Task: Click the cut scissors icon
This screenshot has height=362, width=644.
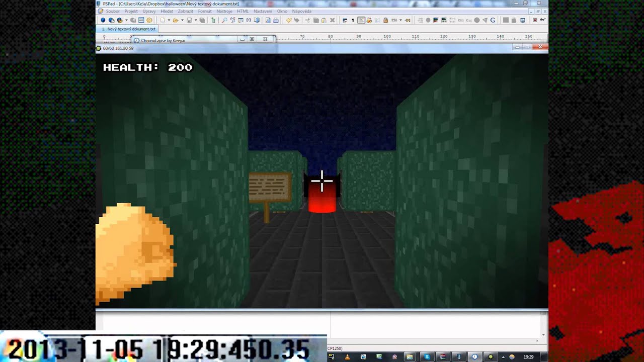Action: click(x=308, y=20)
